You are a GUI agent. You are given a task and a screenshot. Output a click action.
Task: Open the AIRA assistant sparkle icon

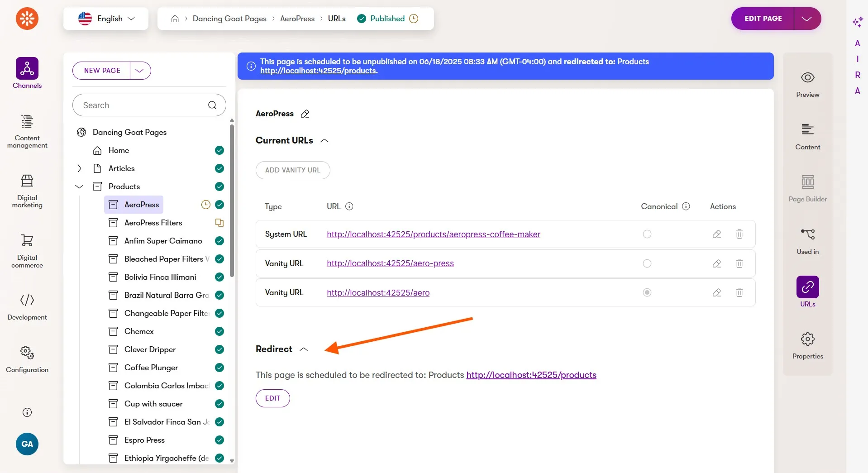pyautogui.click(x=857, y=22)
